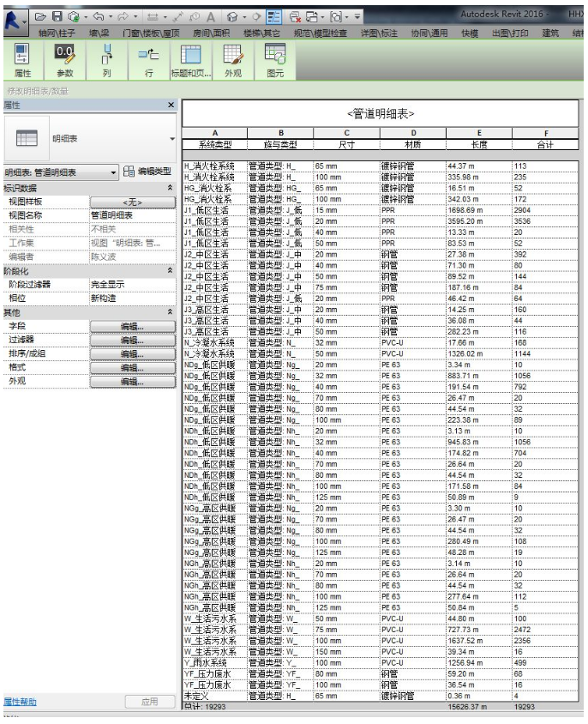Select the Measure tool icon
This screenshot has width=588, height=724.
[153, 17]
